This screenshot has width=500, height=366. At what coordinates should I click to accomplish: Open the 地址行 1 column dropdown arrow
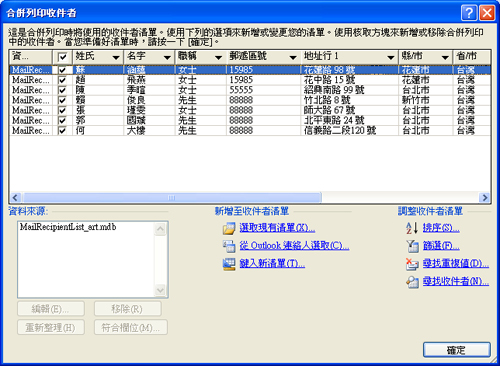click(x=391, y=57)
